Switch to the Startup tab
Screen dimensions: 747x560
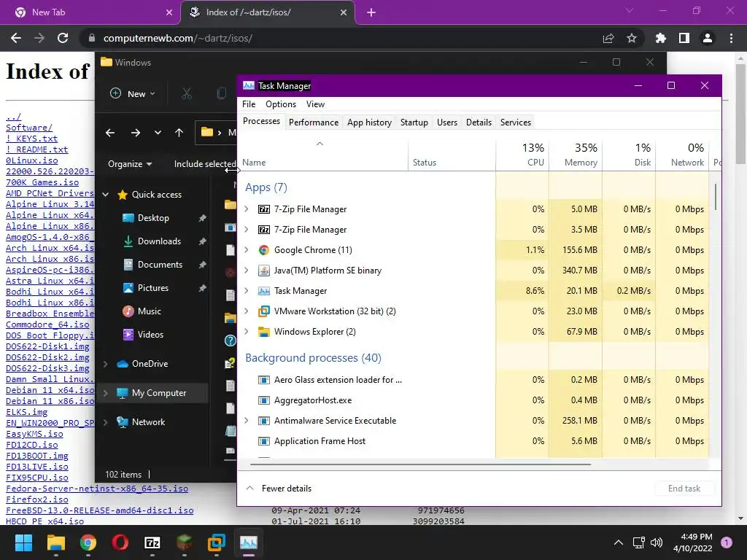click(414, 122)
